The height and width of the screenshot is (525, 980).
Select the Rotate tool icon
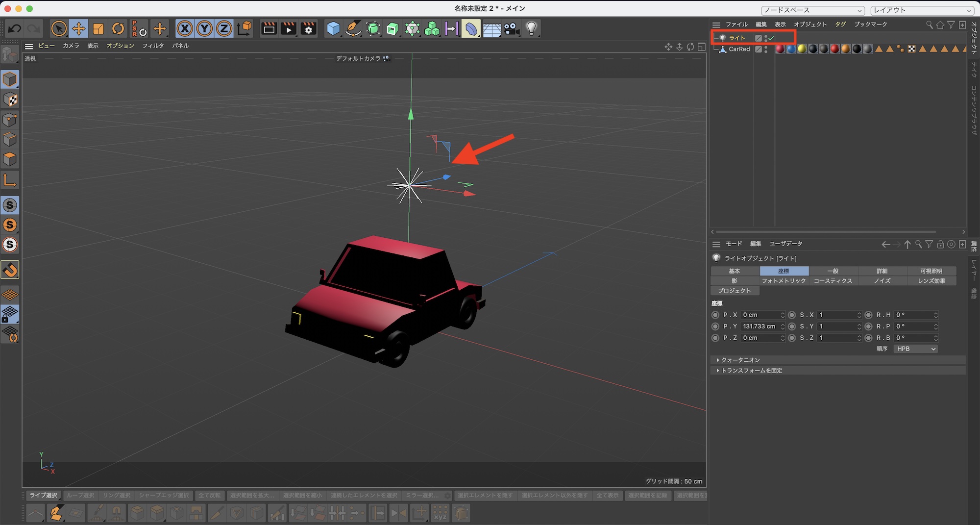point(118,29)
